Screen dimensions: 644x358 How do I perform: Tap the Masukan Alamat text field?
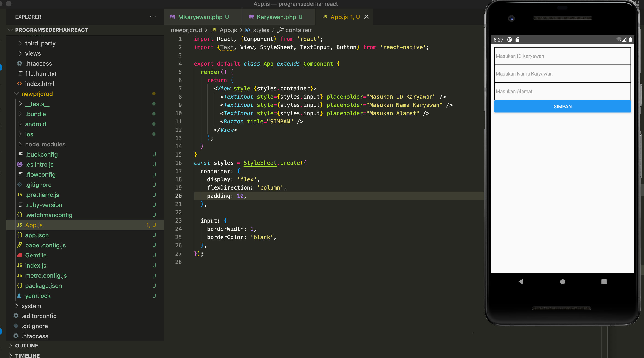tap(562, 91)
